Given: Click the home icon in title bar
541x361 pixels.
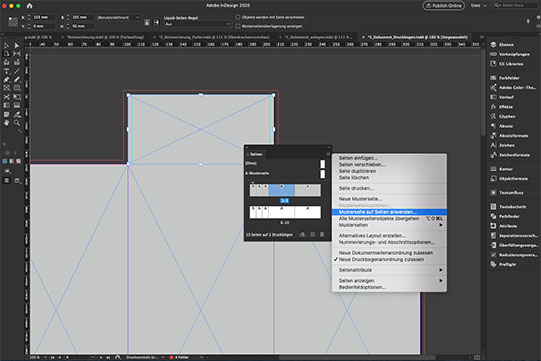Looking at the screenshot, I should (x=30, y=6).
